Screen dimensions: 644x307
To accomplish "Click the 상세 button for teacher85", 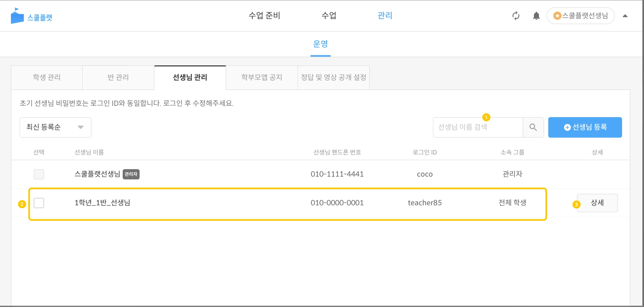I will 597,203.
